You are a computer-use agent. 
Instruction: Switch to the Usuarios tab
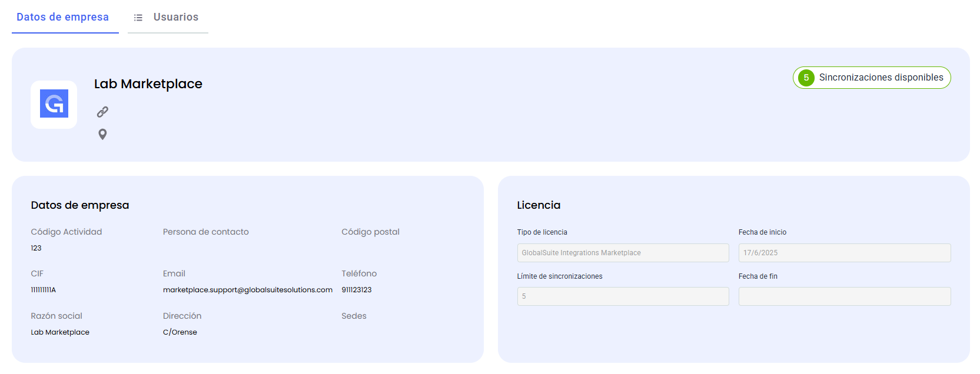tap(175, 17)
